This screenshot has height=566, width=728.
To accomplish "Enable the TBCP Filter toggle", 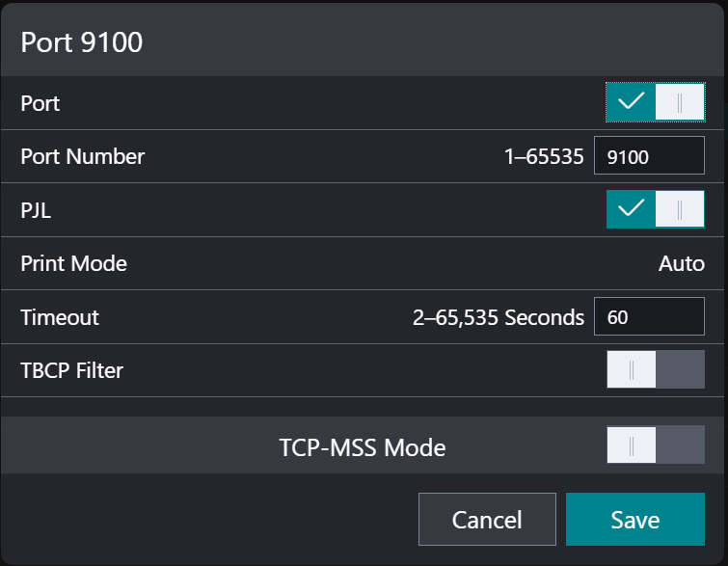I will (656, 369).
